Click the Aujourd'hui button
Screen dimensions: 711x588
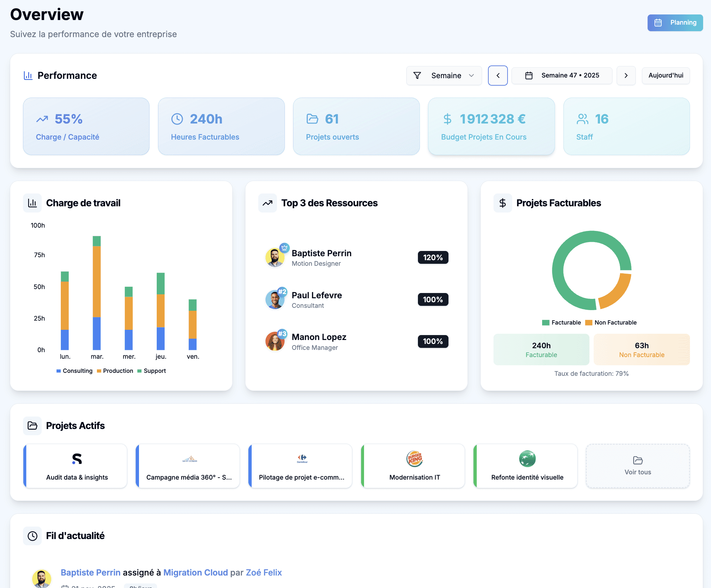pos(666,76)
